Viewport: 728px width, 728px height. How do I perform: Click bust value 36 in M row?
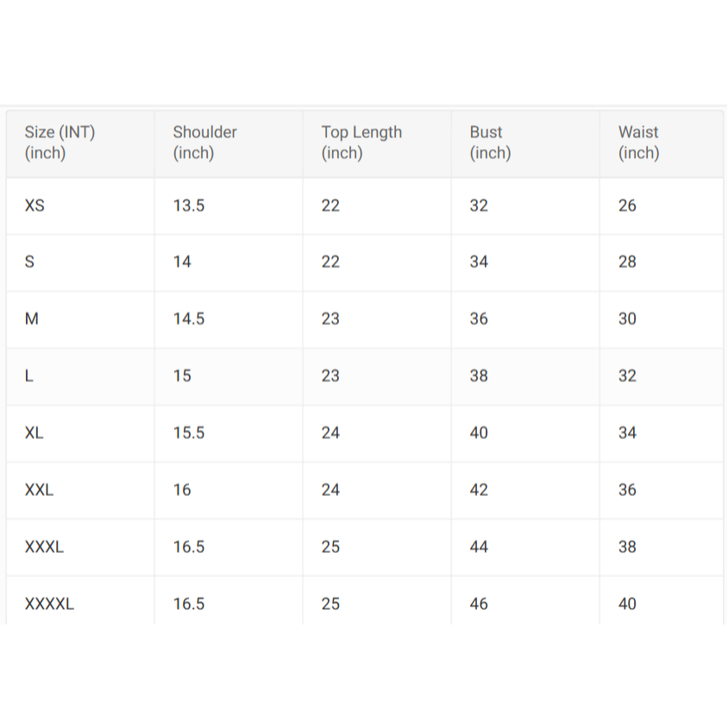[x=479, y=319]
